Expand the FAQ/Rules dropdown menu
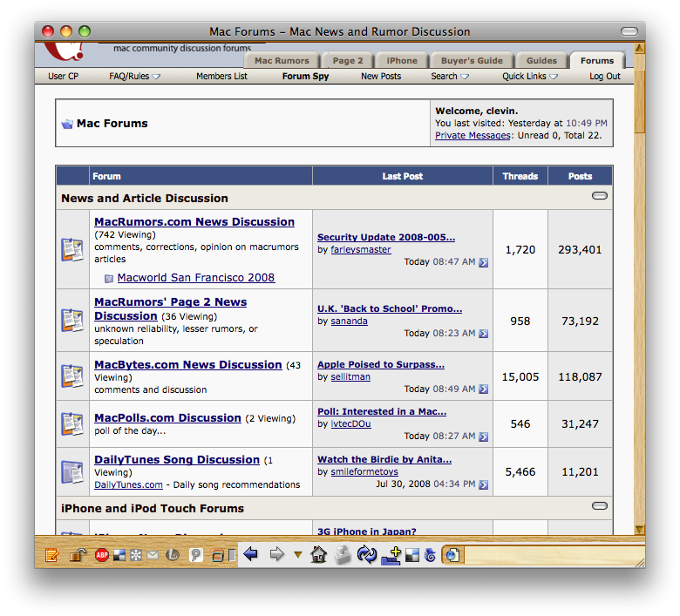 pos(134,77)
